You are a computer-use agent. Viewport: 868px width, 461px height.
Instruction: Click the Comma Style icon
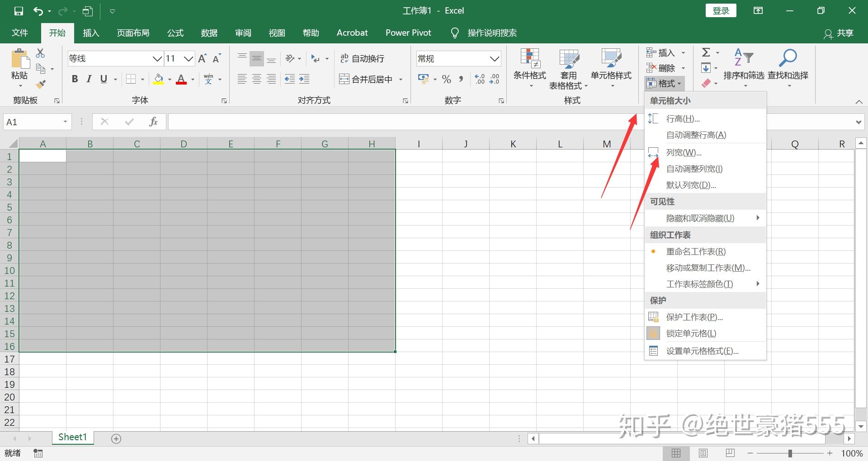(x=461, y=79)
